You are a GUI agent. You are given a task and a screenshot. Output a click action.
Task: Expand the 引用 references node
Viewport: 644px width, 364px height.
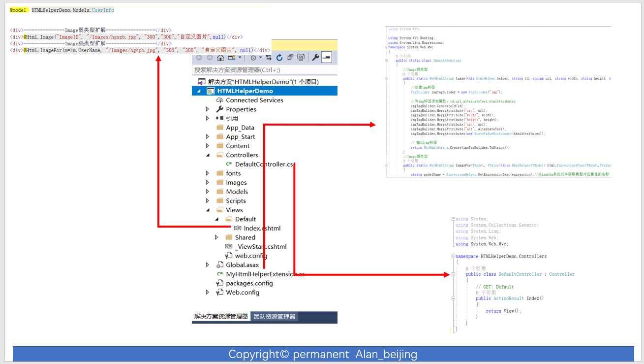(208, 118)
